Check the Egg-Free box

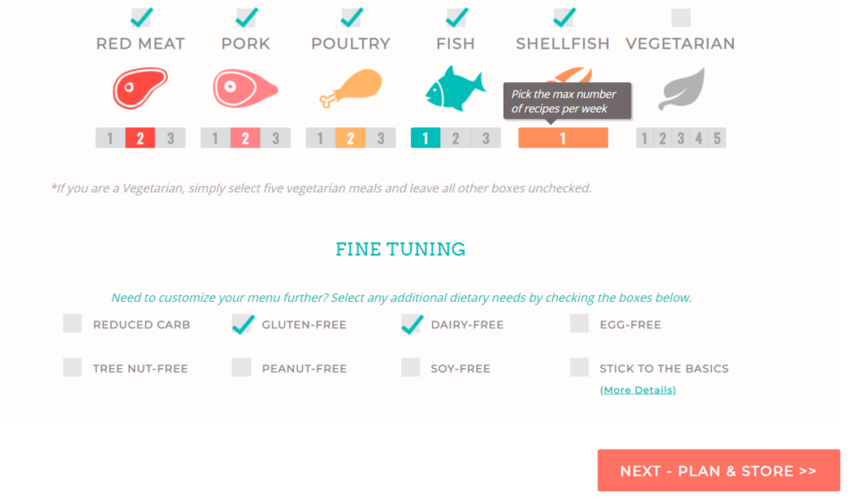580,323
